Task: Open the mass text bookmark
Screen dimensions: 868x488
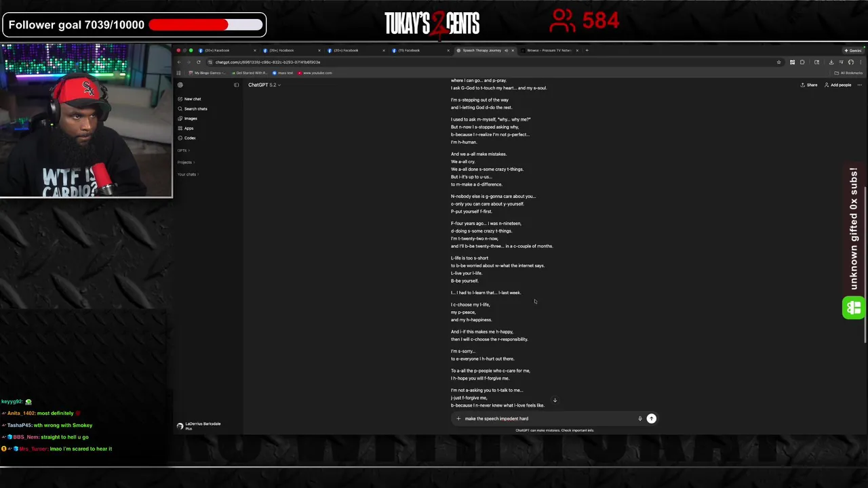Action: click(283, 73)
